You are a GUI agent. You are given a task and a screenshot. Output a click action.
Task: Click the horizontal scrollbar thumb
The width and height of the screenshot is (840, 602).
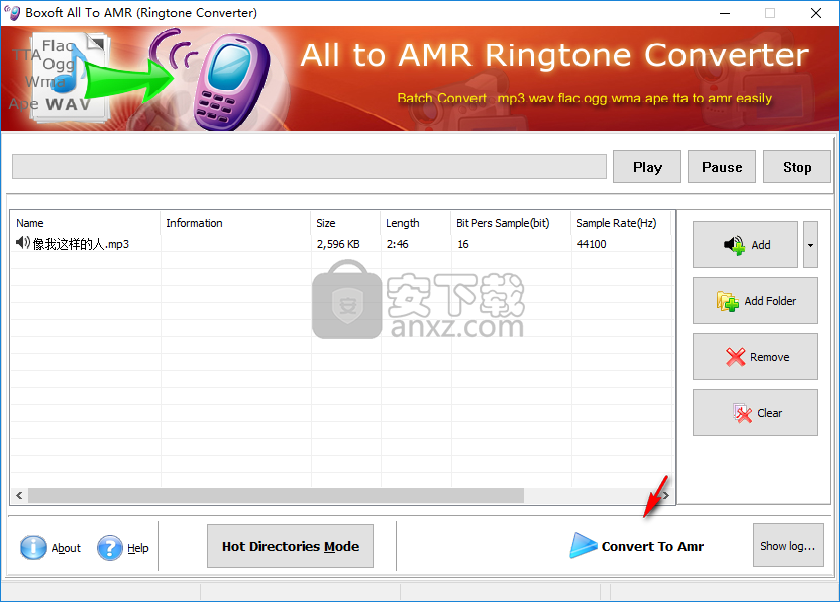(276, 495)
